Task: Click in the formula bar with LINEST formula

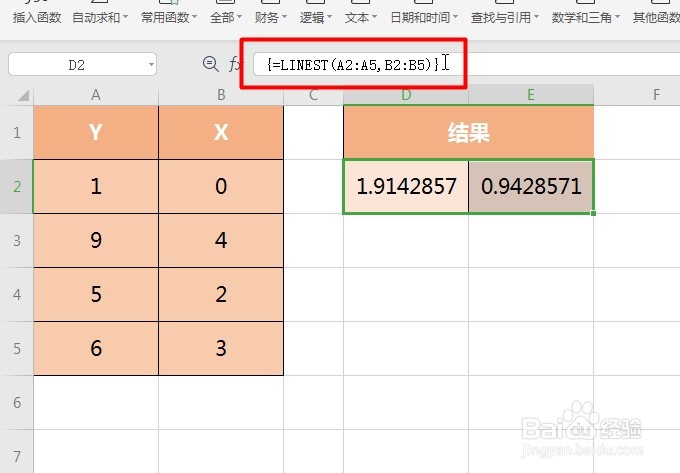Action: (x=466, y=65)
